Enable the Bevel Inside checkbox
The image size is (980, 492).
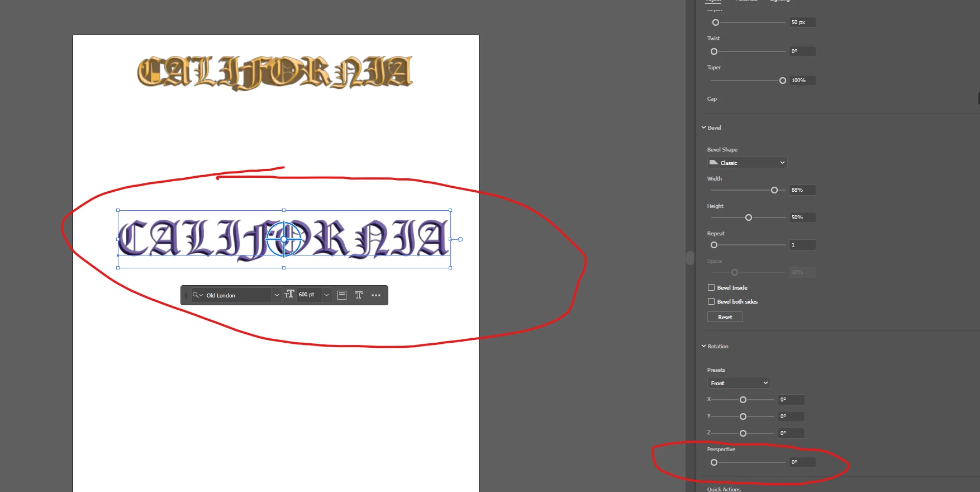coord(711,287)
